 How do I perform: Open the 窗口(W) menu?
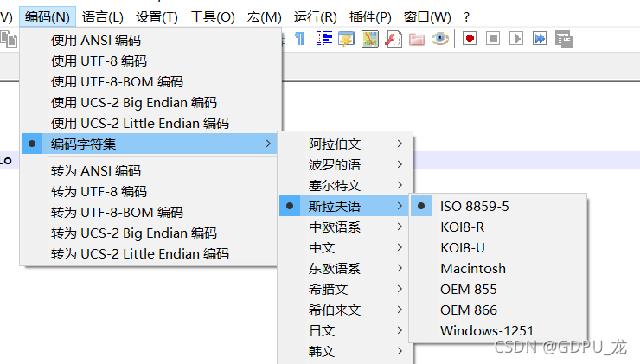[x=427, y=17]
